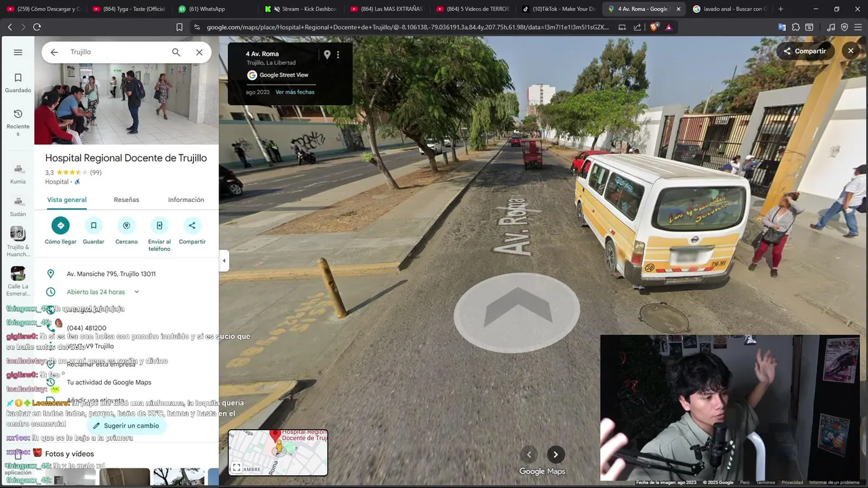Click Enviar al teléfono icon
Screen dimensions: 868x488
(159, 226)
